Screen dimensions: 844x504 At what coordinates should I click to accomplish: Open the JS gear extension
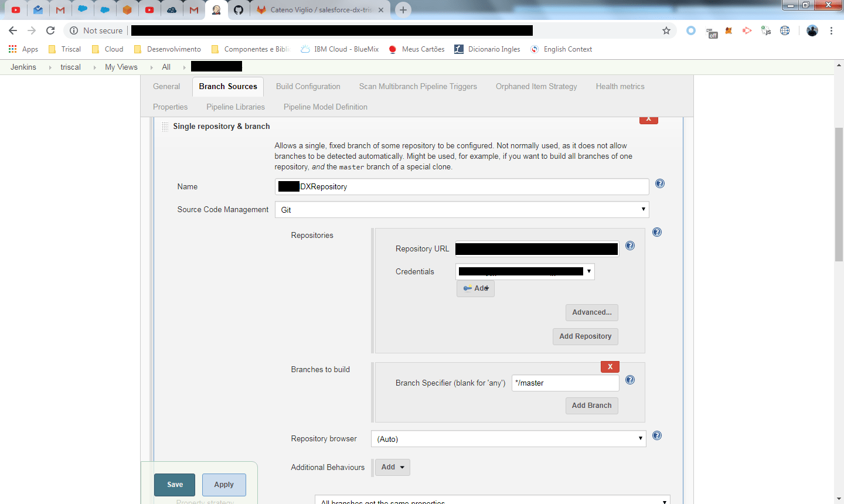click(x=766, y=30)
